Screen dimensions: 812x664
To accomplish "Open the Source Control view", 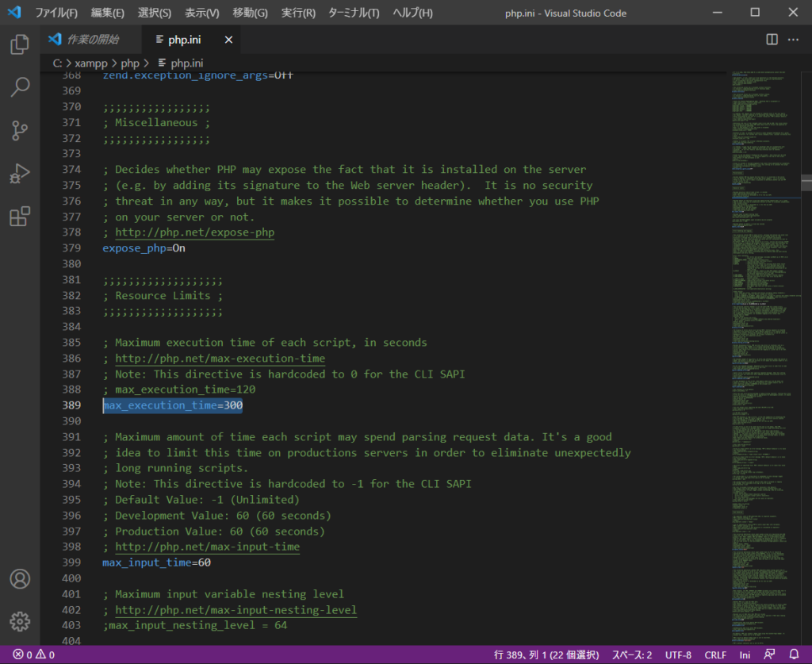I will [x=20, y=130].
